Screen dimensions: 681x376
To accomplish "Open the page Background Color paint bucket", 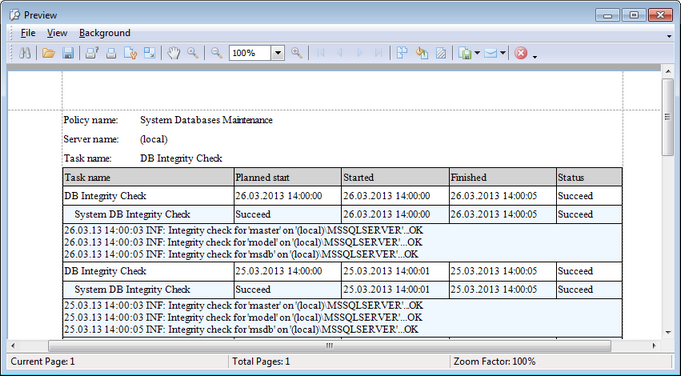I will coord(422,53).
